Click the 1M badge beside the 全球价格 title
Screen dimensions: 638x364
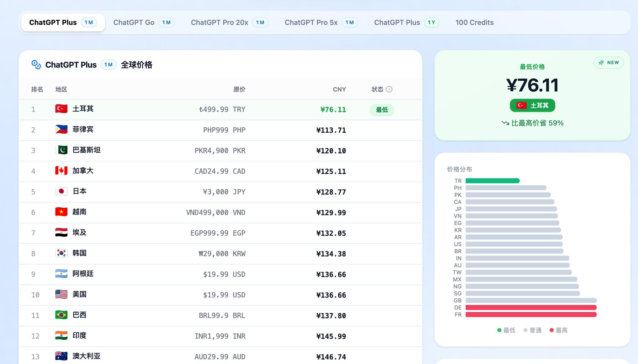[108, 65]
